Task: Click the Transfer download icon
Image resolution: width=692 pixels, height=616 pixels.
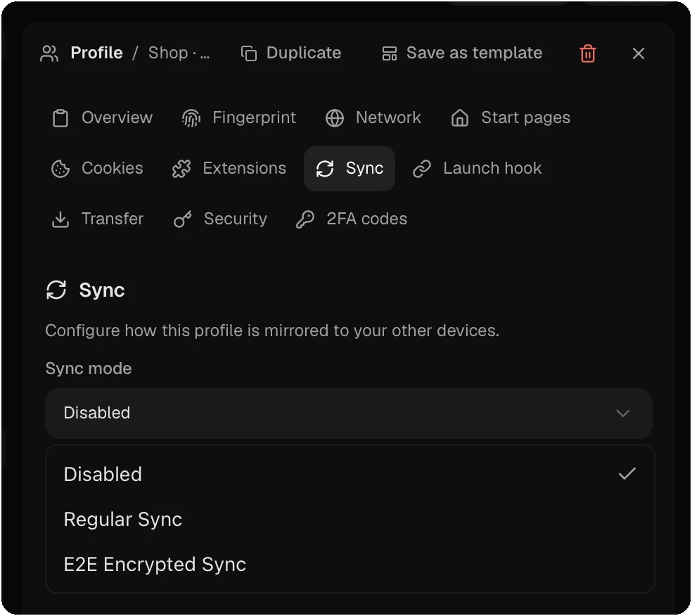Action: click(x=60, y=219)
